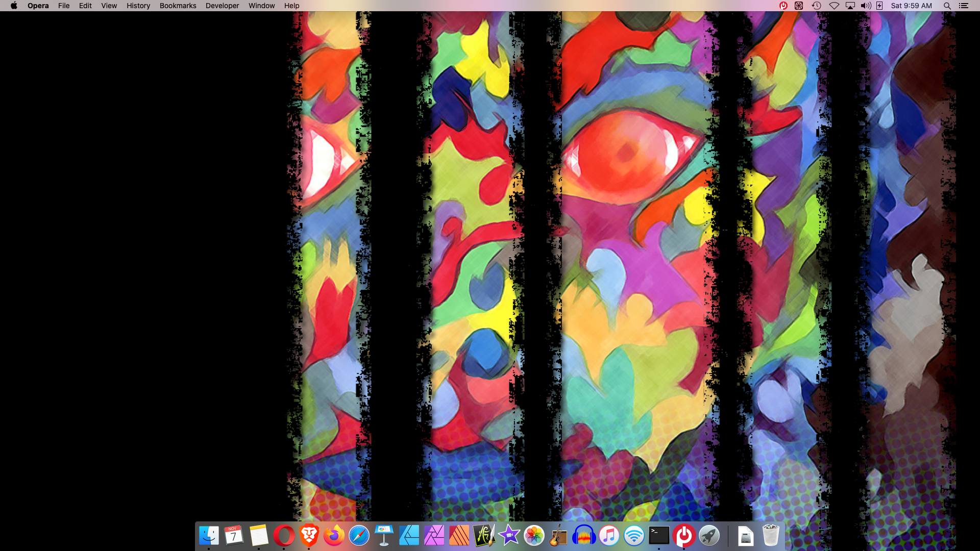Open the Apple menu

click(x=14, y=6)
